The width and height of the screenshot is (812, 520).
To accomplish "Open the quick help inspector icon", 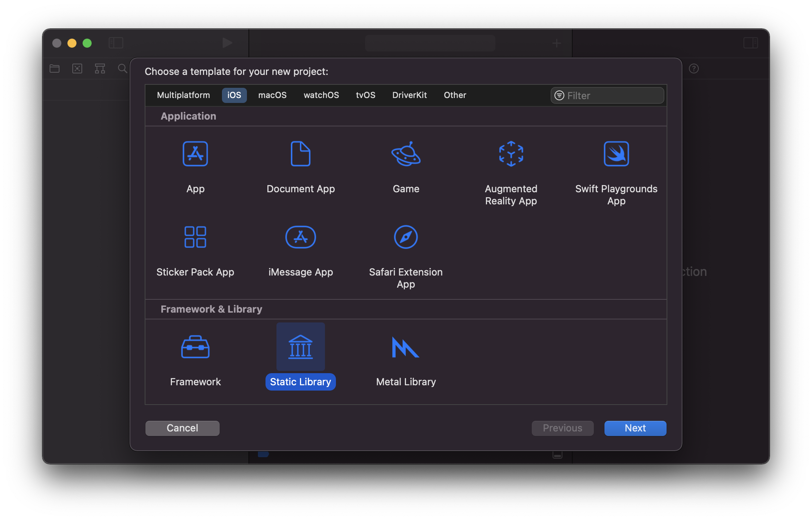I will [694, 69].
